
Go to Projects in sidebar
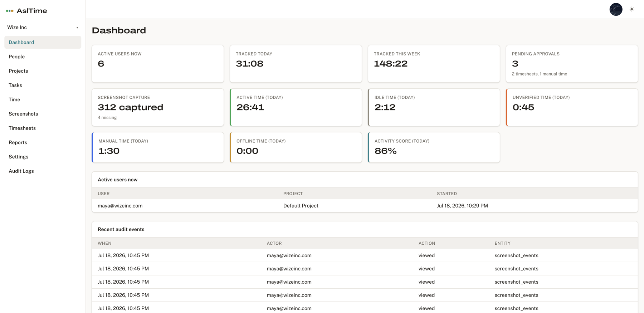[x=43, y=71]
